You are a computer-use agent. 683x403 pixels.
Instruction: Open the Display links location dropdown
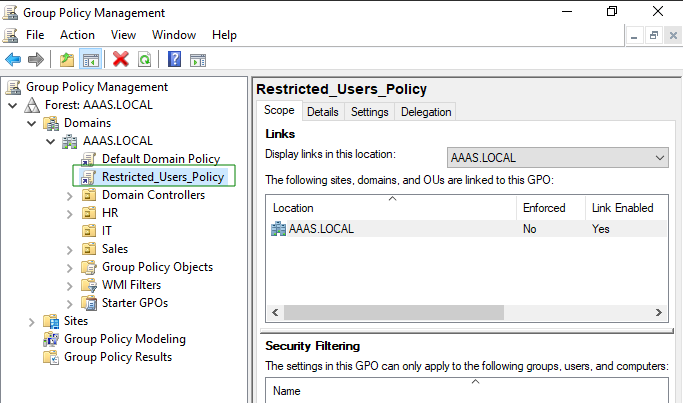558,158
